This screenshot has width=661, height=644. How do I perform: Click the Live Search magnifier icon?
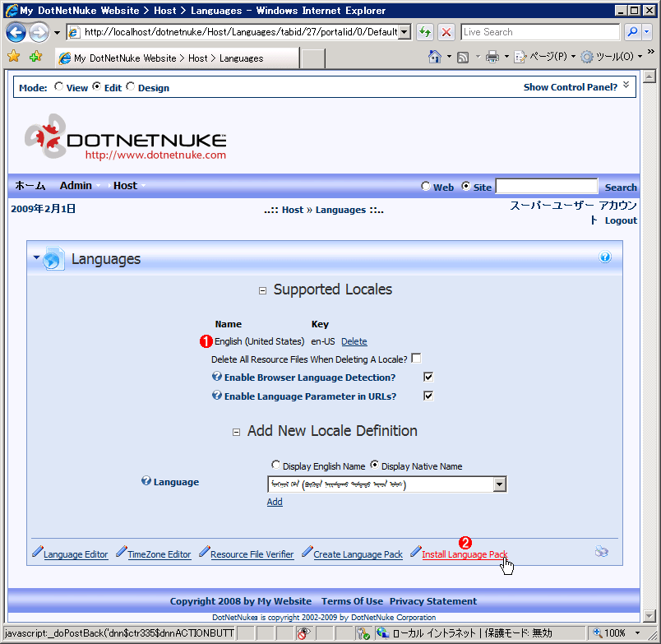[632, 32]
